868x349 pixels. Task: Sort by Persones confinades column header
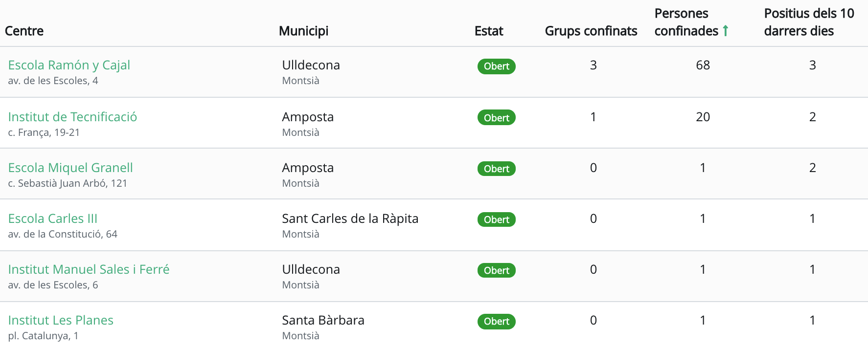click(x=686, y=22)
